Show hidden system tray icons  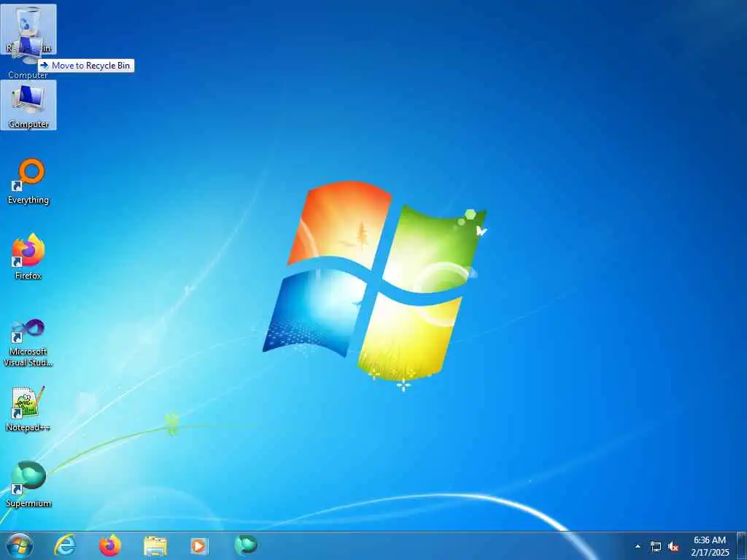click(638, 546)
